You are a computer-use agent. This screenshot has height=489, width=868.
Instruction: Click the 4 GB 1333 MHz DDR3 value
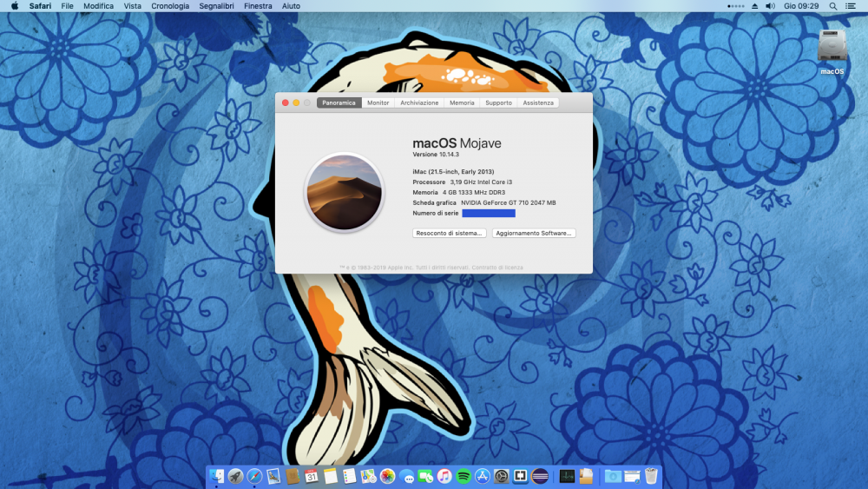pyautogui.click(x=474, y=193)
